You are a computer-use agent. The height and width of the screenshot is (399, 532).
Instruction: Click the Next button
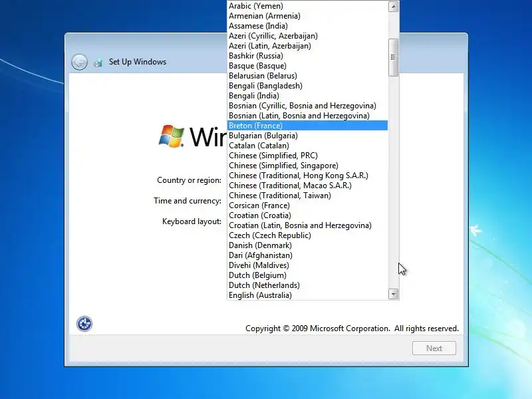(x=434, y=348)
